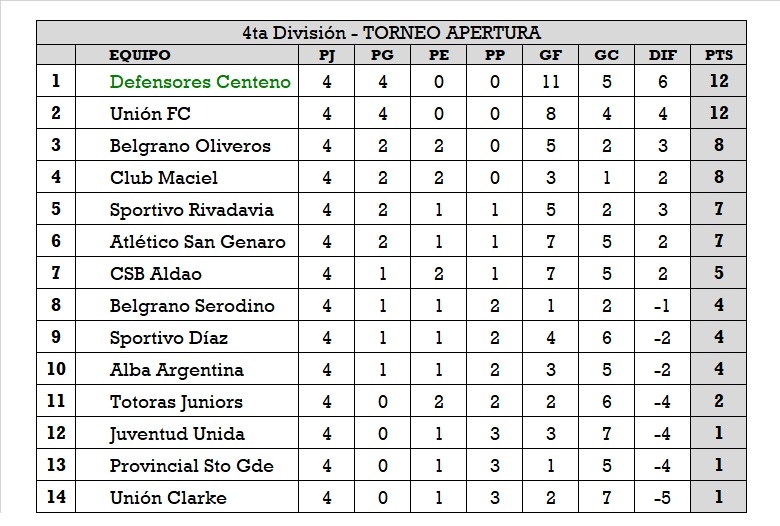The image size is (780, 526).
Task: Select the DIF column header
Action: tap(662, 56)
